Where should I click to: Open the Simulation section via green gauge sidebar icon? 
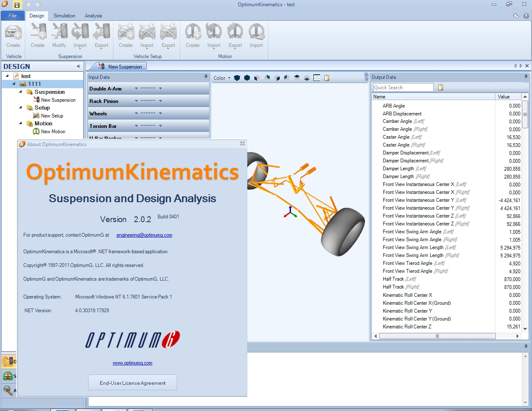click(8, 376)
